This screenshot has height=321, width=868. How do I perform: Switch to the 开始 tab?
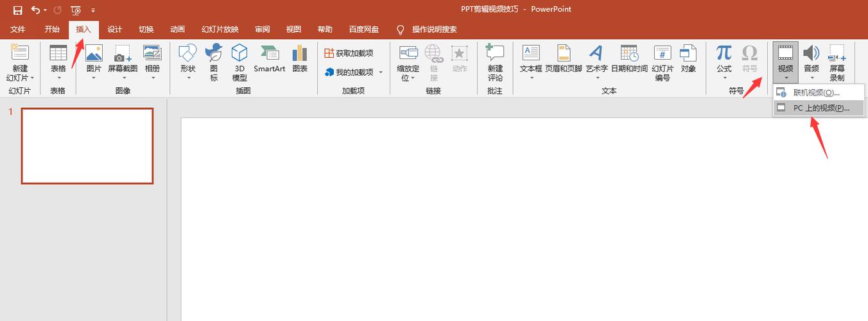pos(52,30)
